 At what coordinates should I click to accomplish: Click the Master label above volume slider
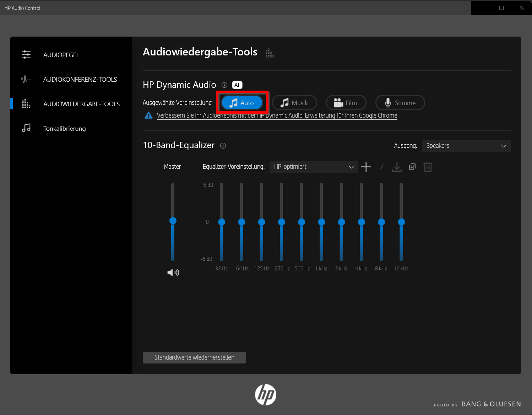[173, 167]
